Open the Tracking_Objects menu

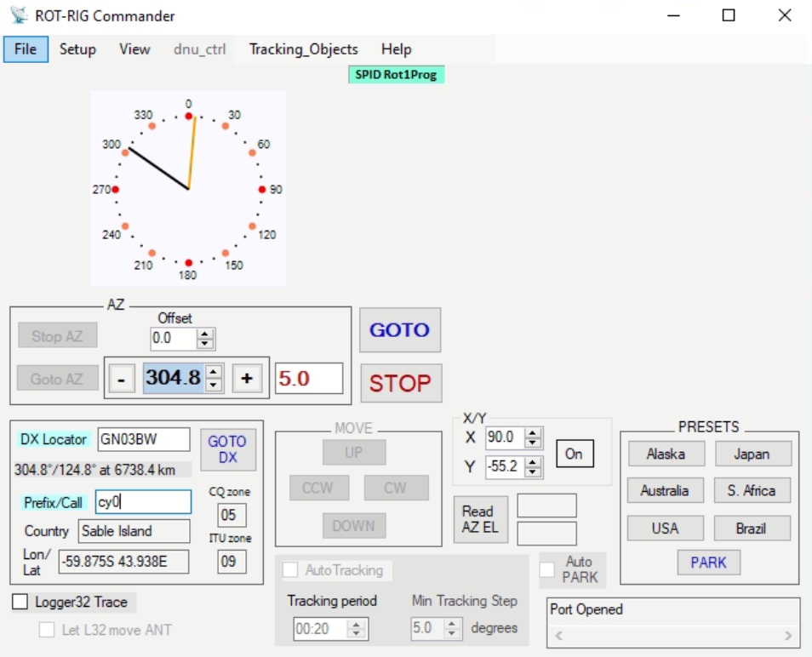tap(304, 49)
